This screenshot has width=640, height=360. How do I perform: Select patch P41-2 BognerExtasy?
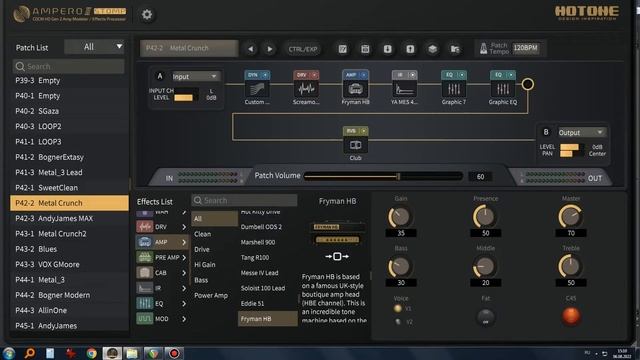(69, 157)
